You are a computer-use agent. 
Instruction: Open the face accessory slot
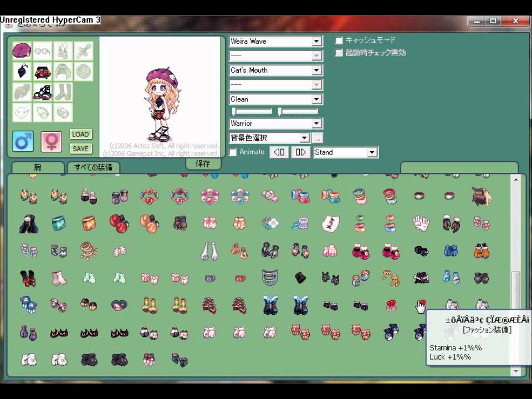pos(22,112)
